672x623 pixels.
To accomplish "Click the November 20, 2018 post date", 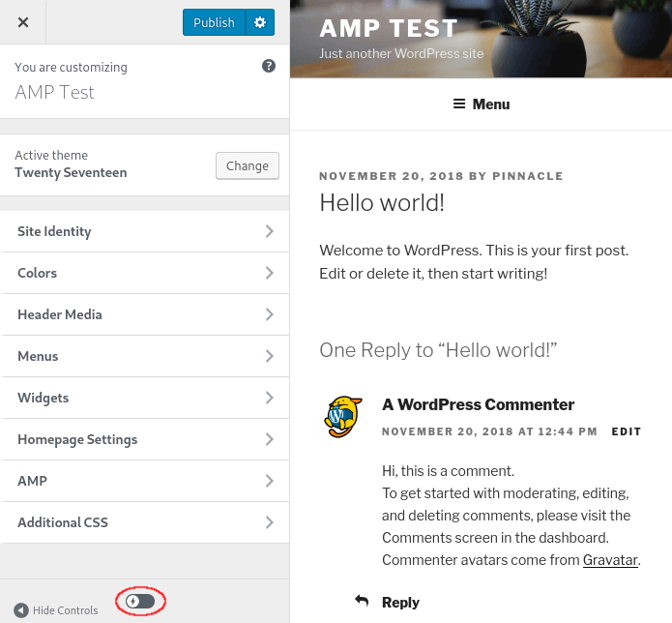I will tap(392, 176).
